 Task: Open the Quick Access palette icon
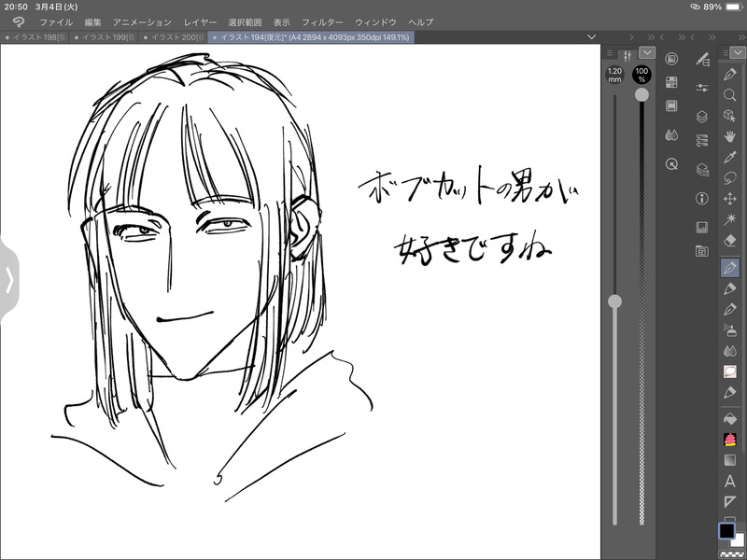point(671,59)
